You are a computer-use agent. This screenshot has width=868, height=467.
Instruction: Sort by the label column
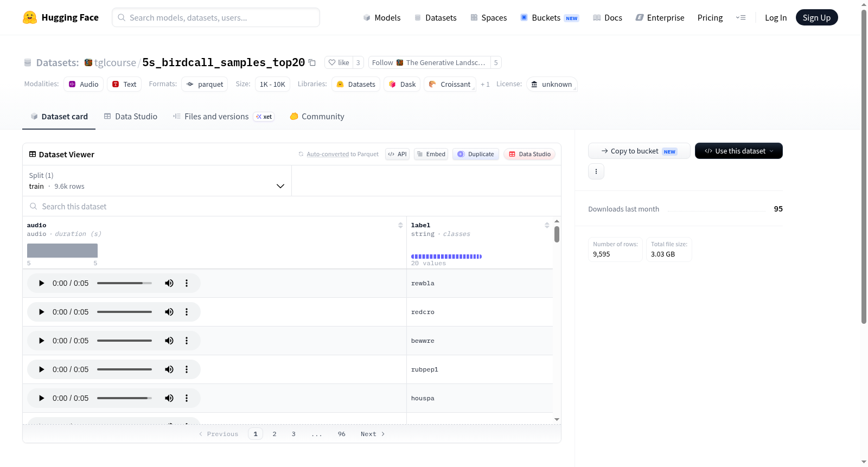click(547, 225)
